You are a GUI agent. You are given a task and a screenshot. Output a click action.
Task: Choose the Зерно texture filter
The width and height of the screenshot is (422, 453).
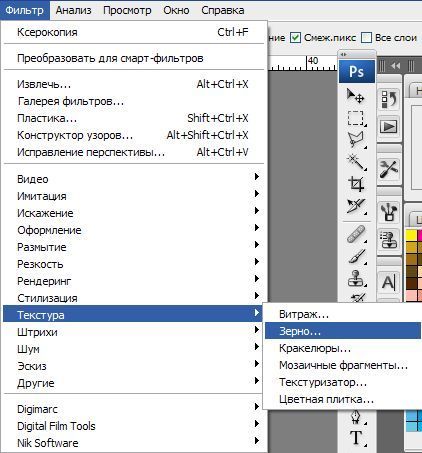[x=343, y=331]
